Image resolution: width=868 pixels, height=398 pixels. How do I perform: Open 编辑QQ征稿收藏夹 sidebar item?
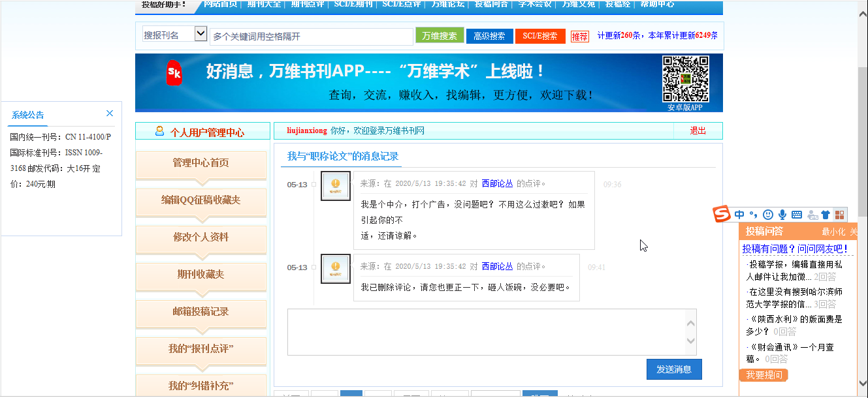pos(201,200)
